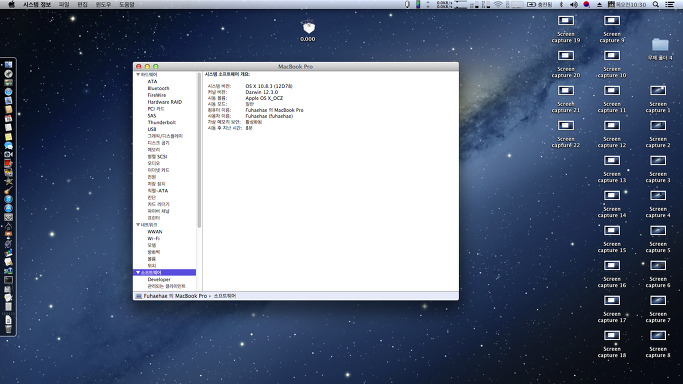
Task: Select the 무제 폴더 4 desktop folder
Action: pyautogui.click(x=660, y=45)
